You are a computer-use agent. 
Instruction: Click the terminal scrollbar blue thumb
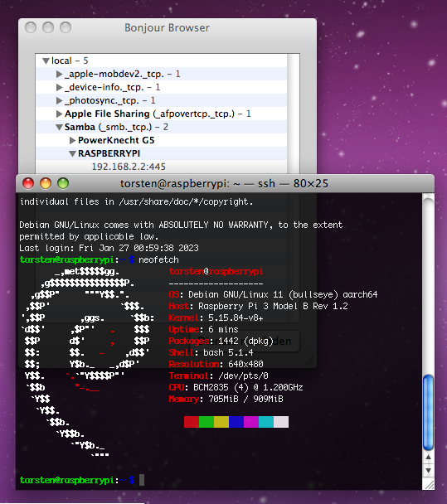[x=428, y=412]
